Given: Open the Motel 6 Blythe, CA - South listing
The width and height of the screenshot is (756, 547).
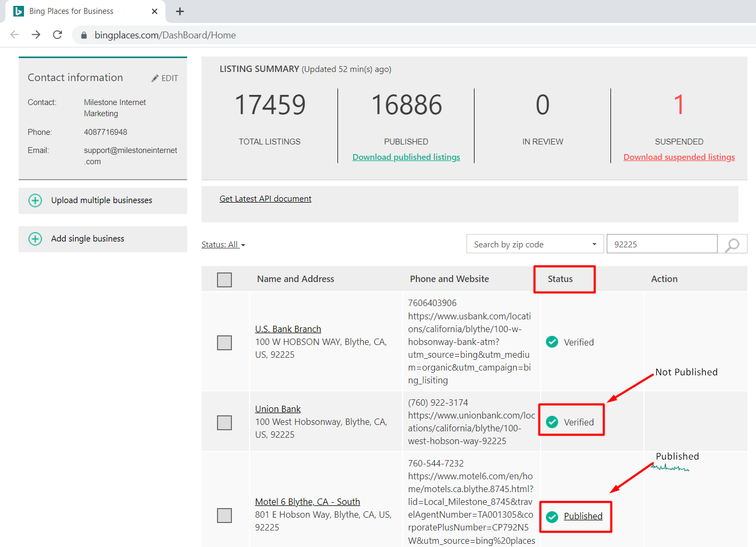Looking at the screenshot, I should [x=308, y=502].
